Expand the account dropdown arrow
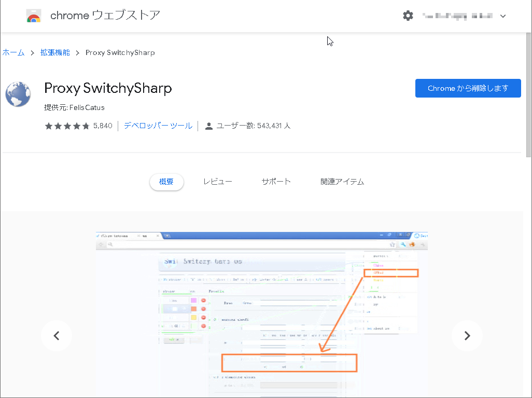 503,16
